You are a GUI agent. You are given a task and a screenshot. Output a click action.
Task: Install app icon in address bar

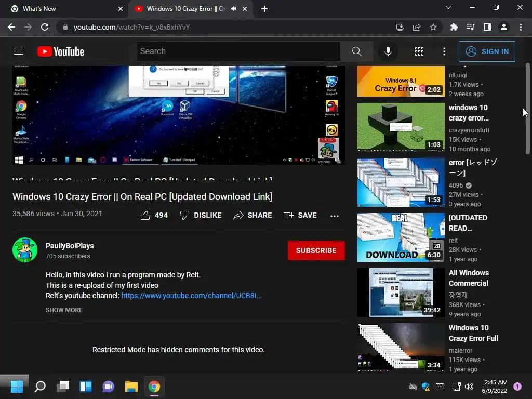click(x=400, y=27)
